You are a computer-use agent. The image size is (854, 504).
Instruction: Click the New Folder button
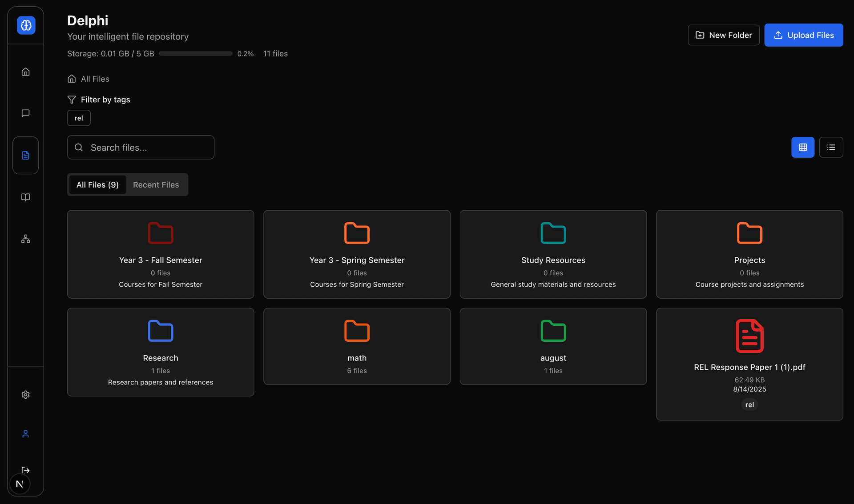click(723, 35)
